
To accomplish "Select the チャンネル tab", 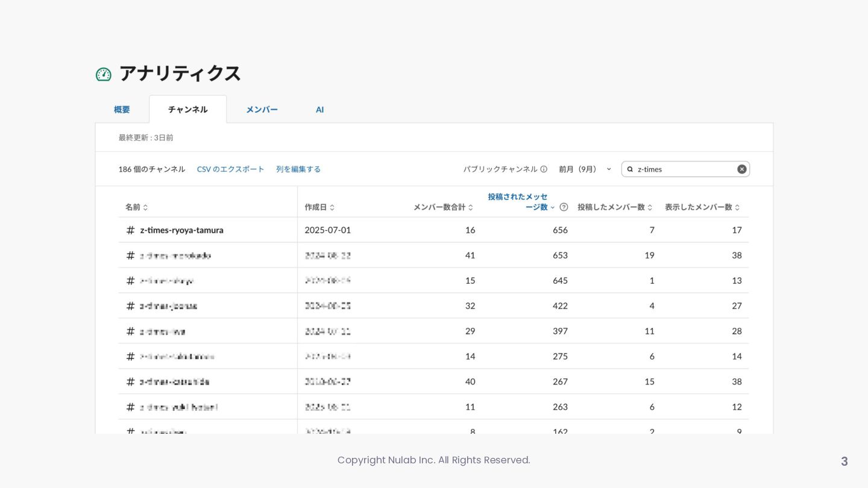I will click(187, 110).
